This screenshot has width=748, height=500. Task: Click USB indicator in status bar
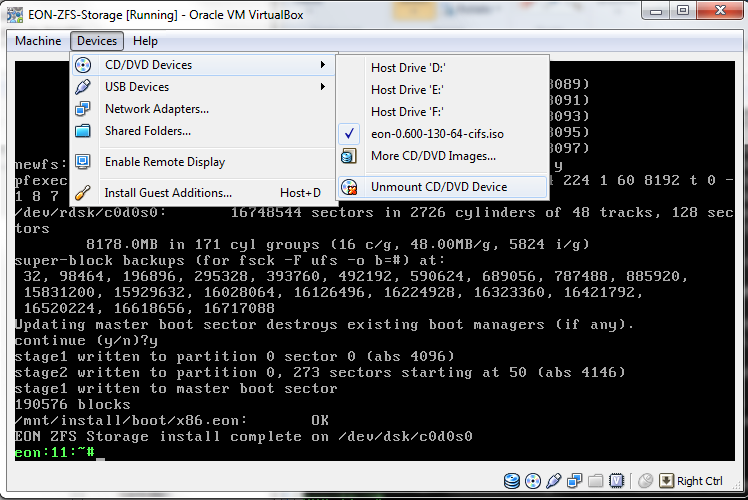[x=553, y=481]
